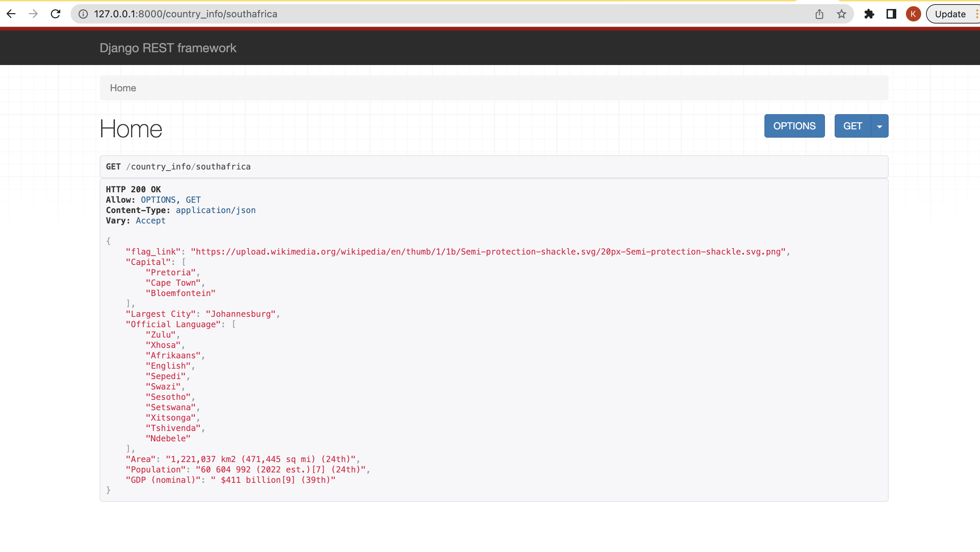Open the extensions puzzle icon

(x=869, y=14)
